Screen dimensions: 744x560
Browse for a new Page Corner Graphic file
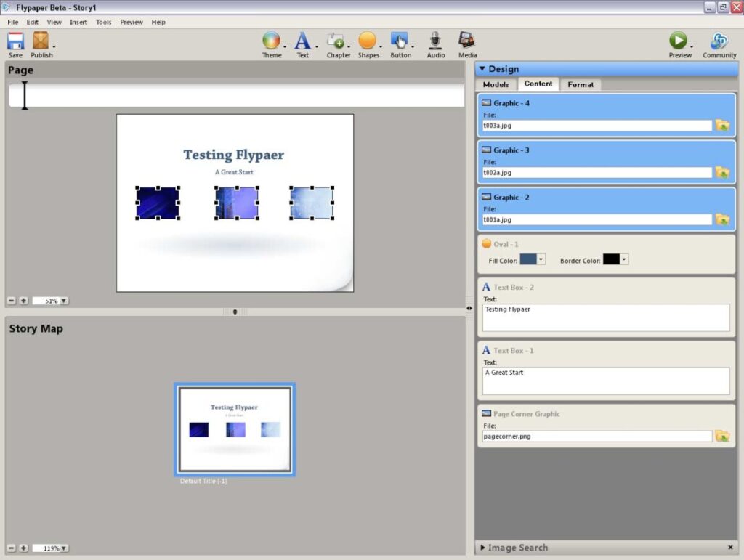pos(722,436)
